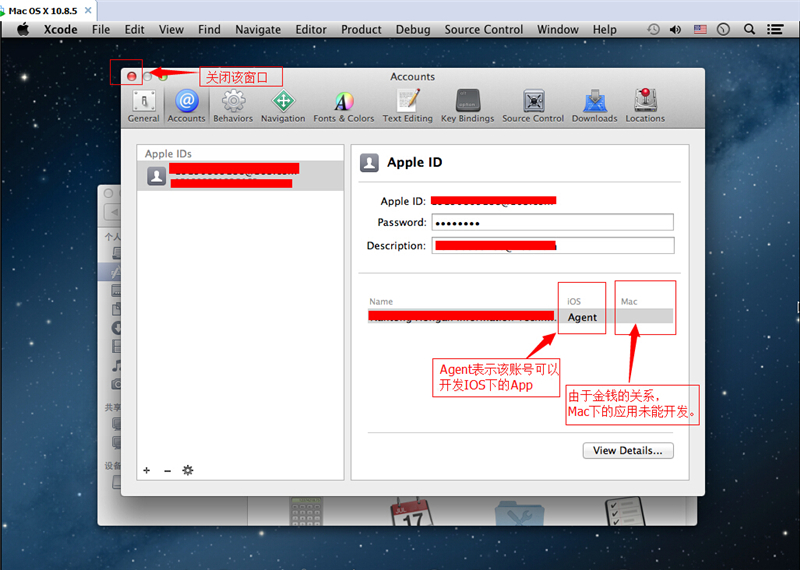
Task: Close the Mac OS X 10.8.5 tab
Action: pos(88,10)
